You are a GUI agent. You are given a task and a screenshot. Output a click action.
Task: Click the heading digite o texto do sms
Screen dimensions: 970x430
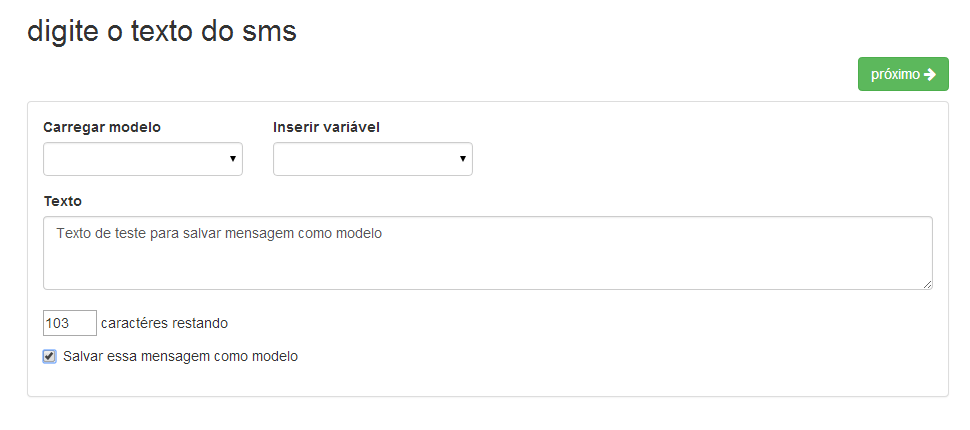coord(162,31)
